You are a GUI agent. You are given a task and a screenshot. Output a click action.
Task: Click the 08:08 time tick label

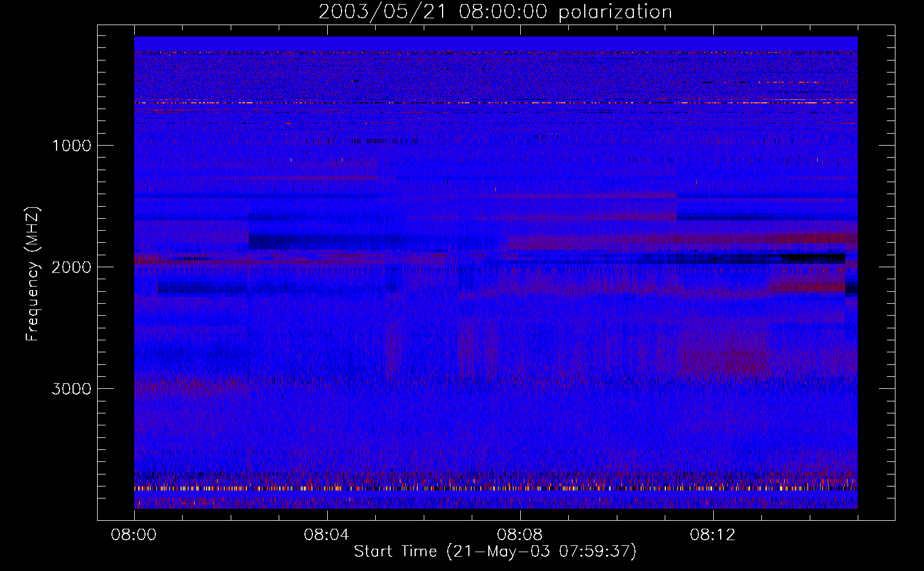tap(520, 535)
